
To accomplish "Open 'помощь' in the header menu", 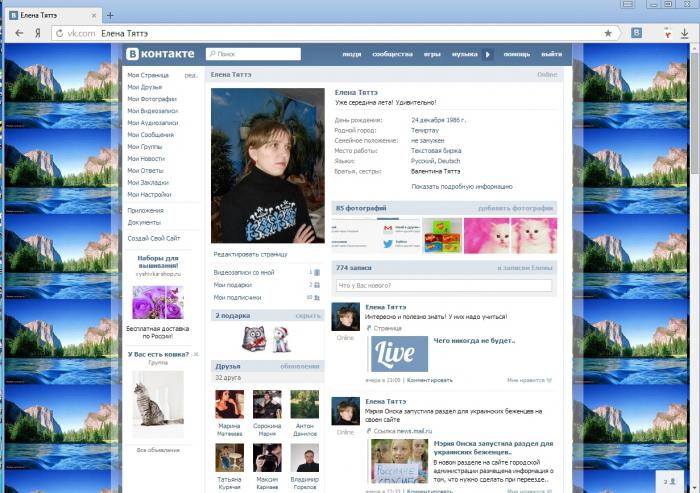I will 517,54.
